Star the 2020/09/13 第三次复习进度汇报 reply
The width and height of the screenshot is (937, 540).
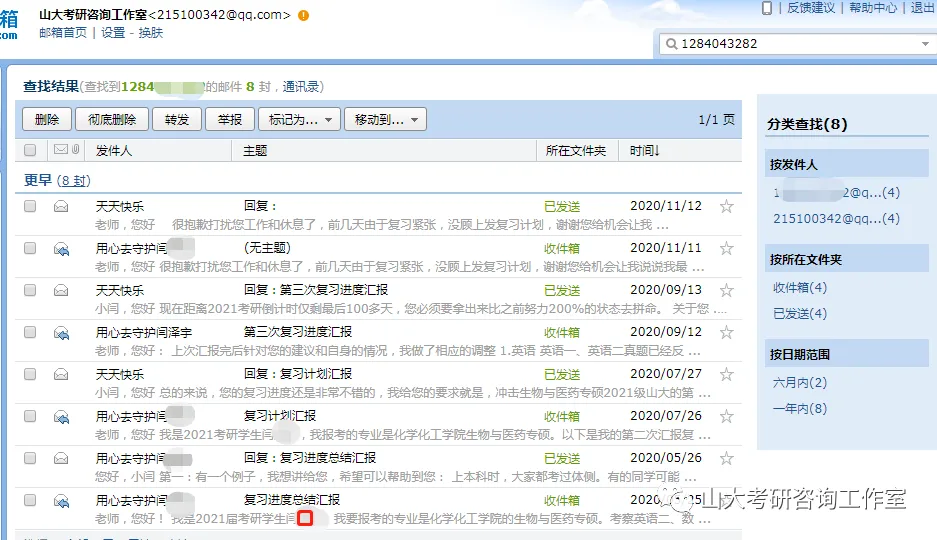point(726,290)
